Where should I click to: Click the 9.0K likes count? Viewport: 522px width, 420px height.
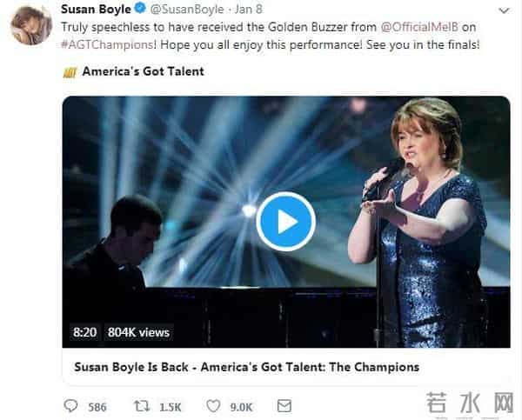(241, 406)
